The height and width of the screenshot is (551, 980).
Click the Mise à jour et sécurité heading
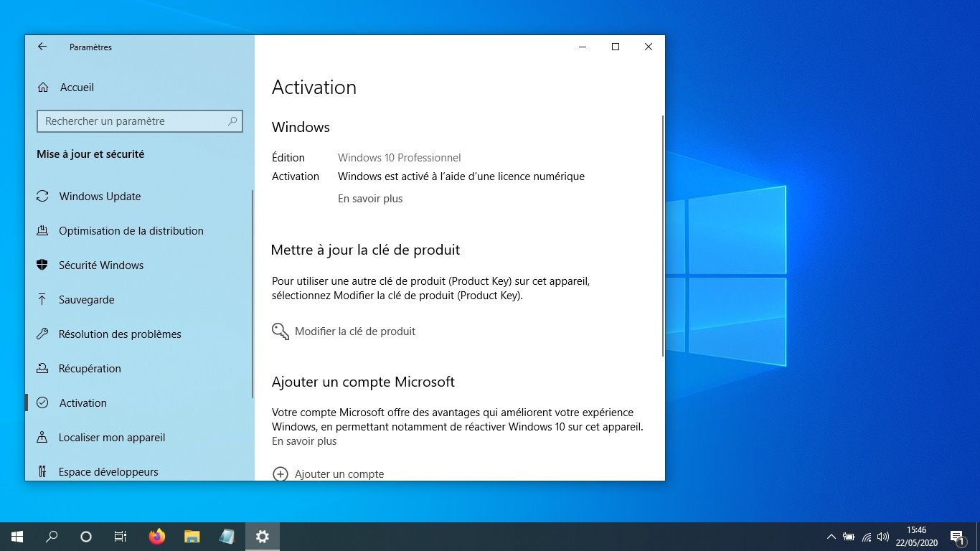(x=90, y=154)
